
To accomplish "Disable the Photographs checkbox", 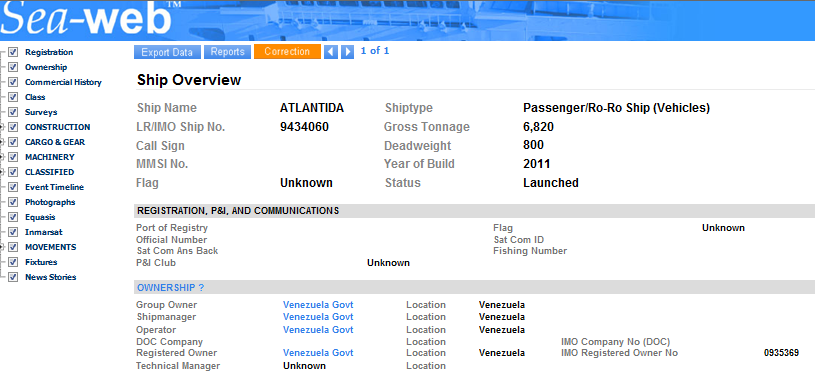I will [x=14, y=202].
